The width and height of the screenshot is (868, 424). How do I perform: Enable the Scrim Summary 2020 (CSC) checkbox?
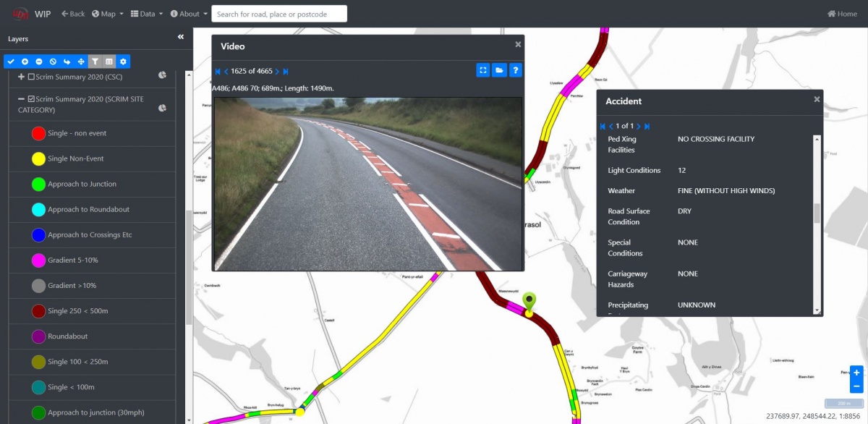(31, 77)
